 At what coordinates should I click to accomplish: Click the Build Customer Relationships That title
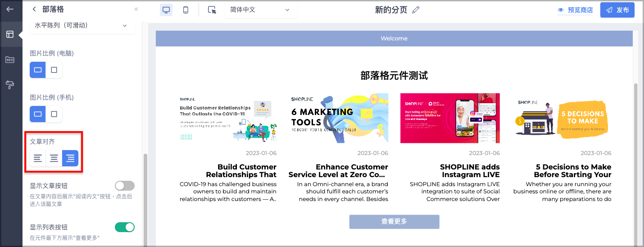[x=241, y=171]
